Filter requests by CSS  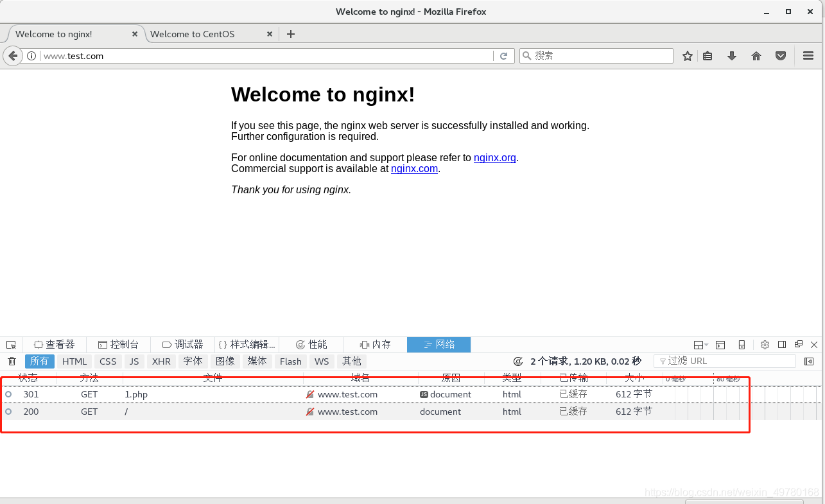(x=108, y=361)
